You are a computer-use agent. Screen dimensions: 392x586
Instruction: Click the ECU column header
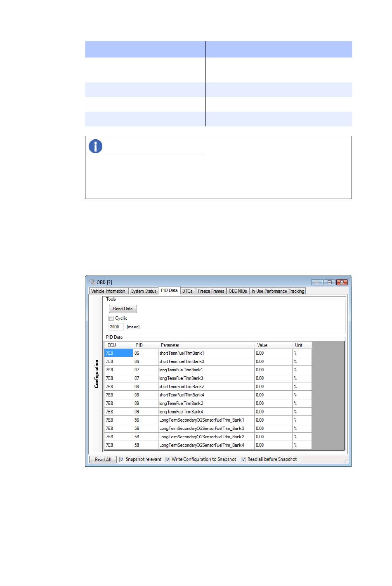(118, 345)
